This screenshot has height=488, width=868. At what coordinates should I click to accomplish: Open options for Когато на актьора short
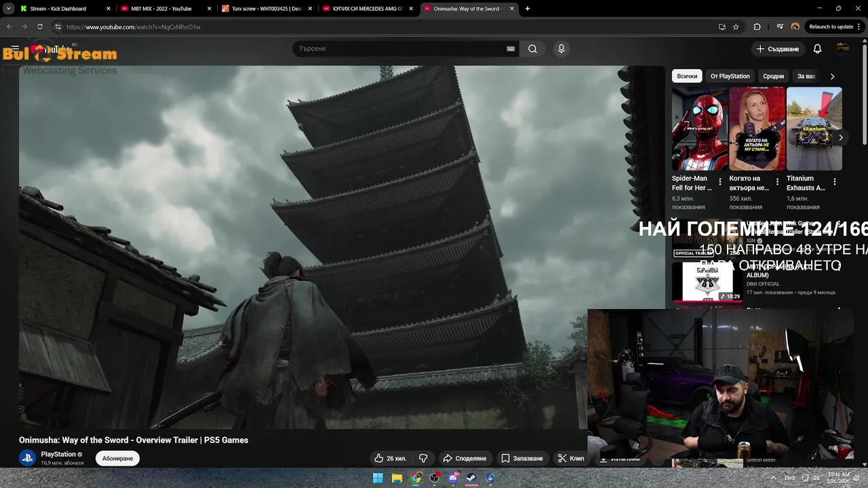pos(777,182)
